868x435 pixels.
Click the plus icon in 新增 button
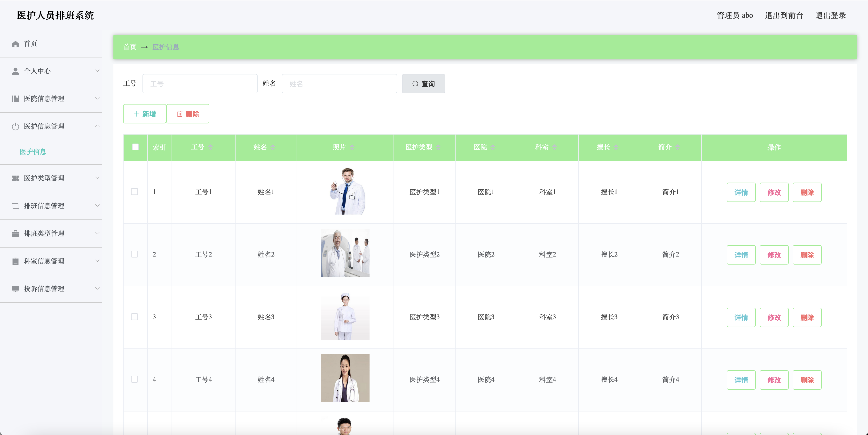[136, 114]
